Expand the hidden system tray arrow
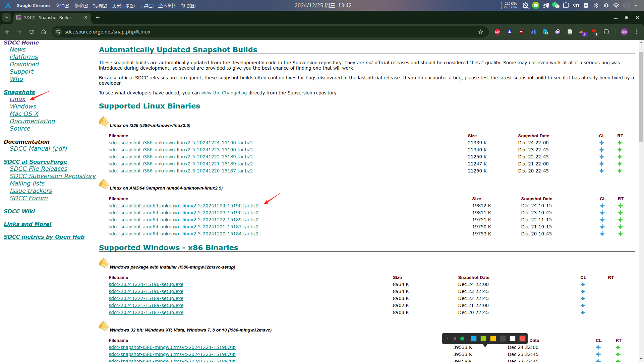The image size is (644, 362). click(636, 5)
